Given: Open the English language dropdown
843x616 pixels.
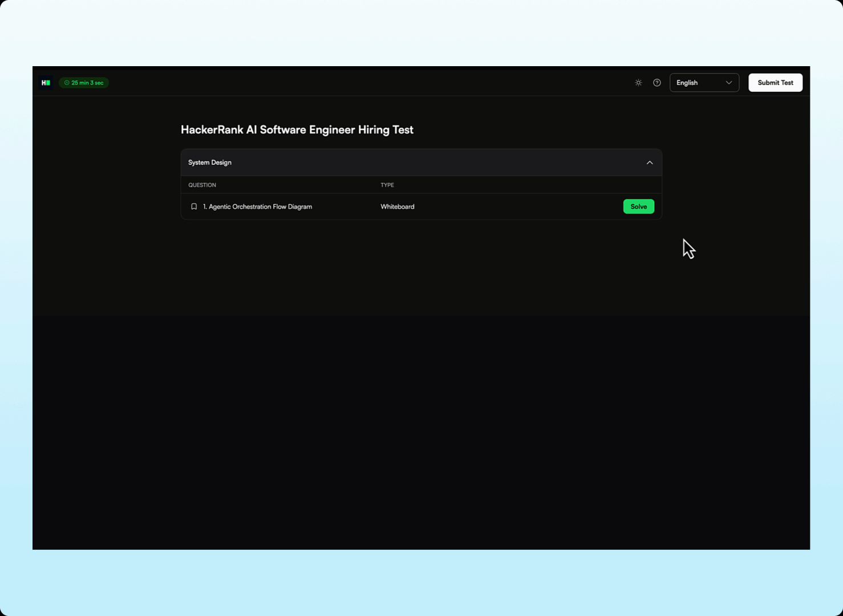Looking at the screenshot, I should pos(704,83).
